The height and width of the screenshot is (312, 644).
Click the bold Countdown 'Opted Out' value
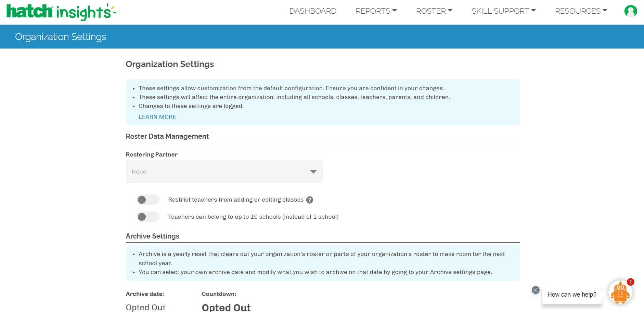point(226,307)
